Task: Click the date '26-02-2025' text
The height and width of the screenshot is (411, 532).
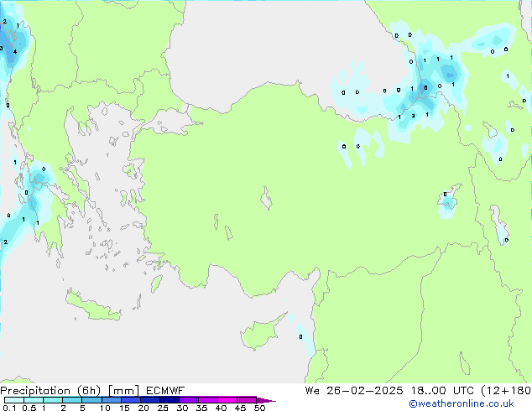Action: pyautogui.click(x=365, y=391)
